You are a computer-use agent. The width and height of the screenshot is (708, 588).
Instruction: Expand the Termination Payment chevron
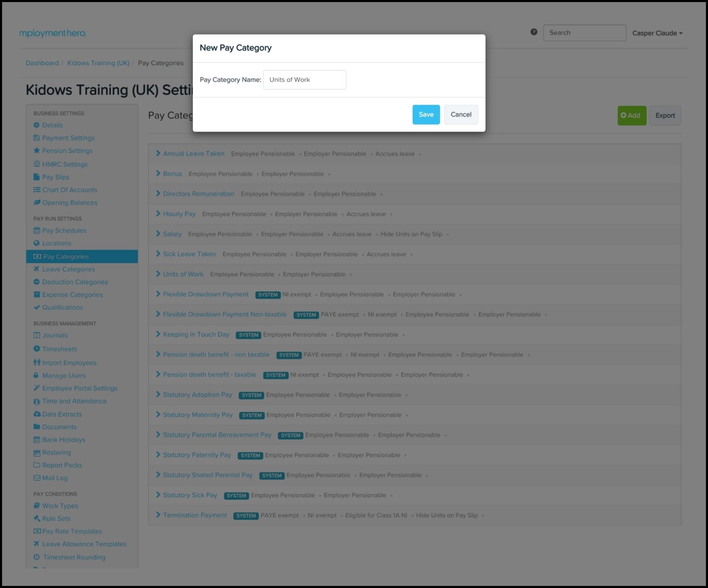pos(158,515)
